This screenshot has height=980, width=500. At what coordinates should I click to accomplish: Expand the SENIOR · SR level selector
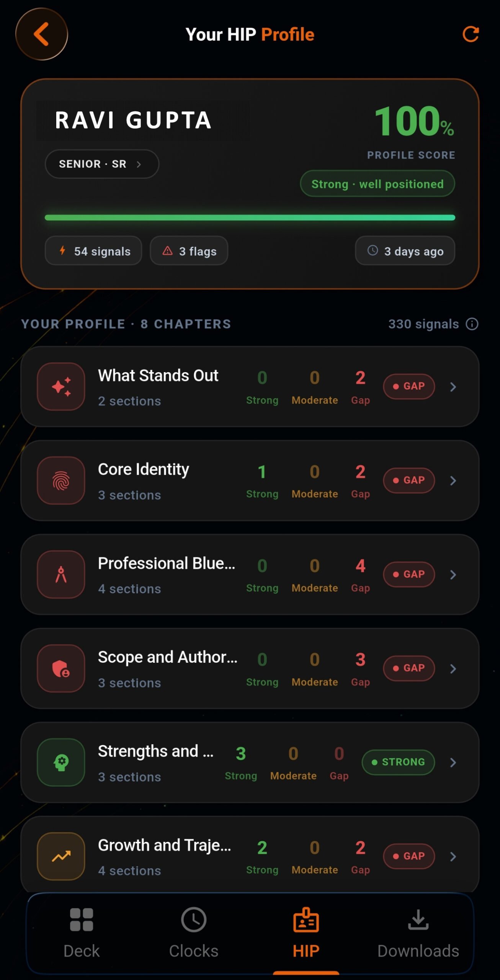(102, 164)
